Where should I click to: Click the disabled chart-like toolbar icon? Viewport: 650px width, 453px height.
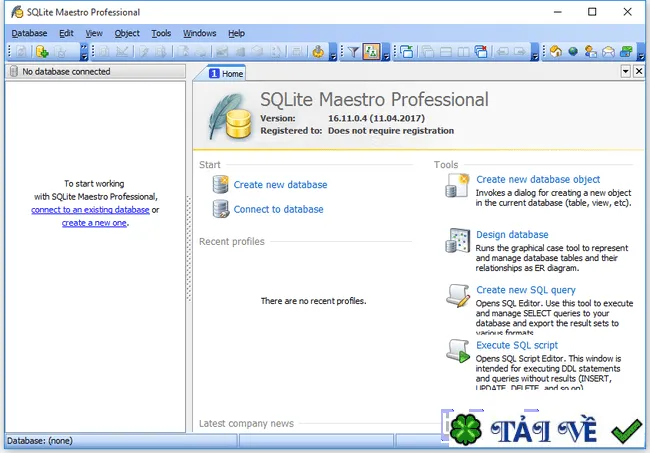[x=122, y=52]
